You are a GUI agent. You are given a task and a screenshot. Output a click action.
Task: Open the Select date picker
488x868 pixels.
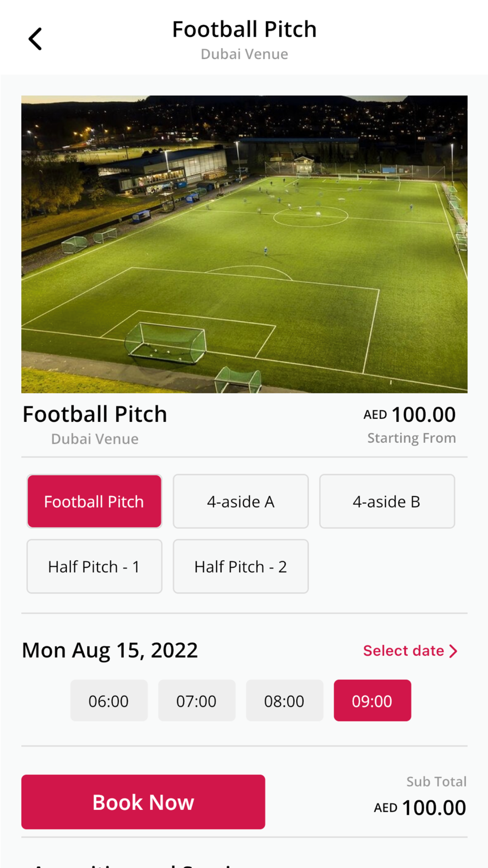[410, 651]
